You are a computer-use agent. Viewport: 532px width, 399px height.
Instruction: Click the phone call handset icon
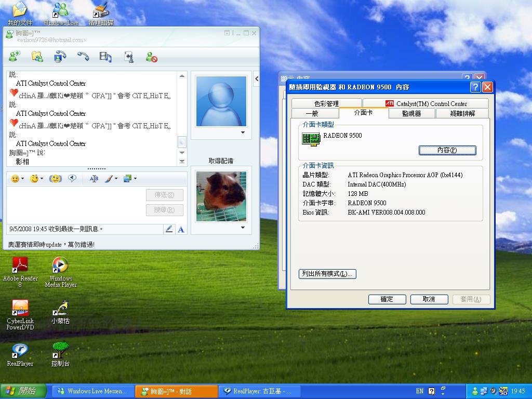pos(83,56)
